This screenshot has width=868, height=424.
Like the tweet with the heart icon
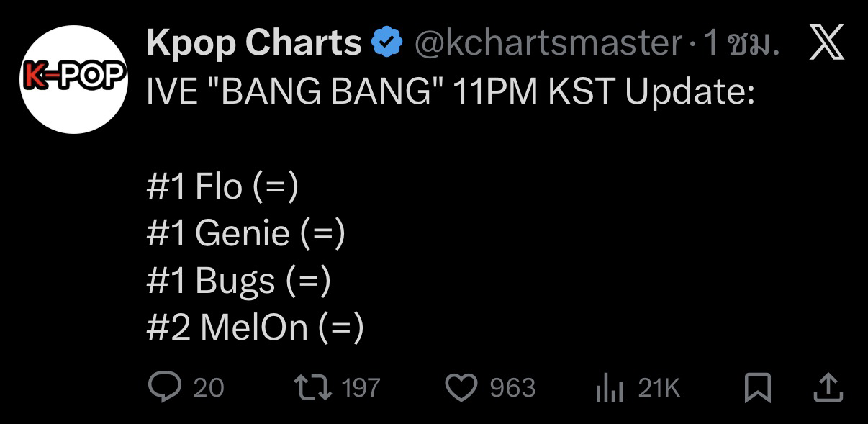pos(462,389)
